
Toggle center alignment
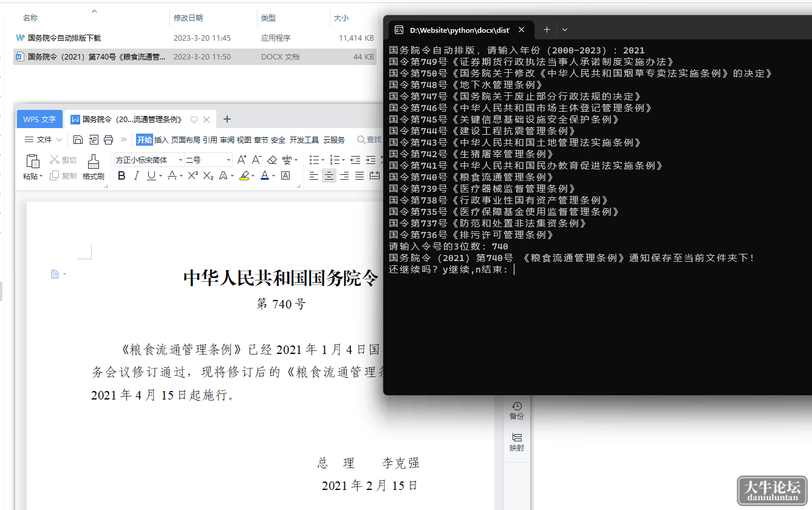tap(329, 175)
